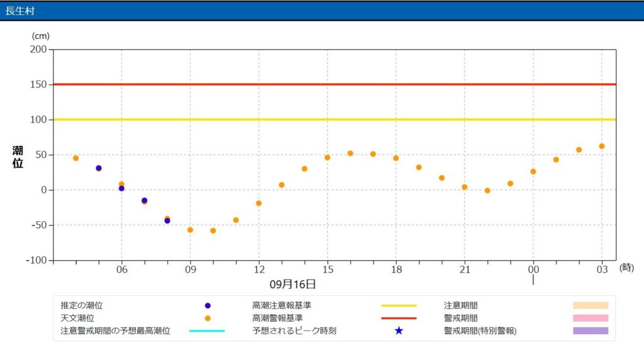Select the orange tide point at 09 o'clock

tap(190, 230)
